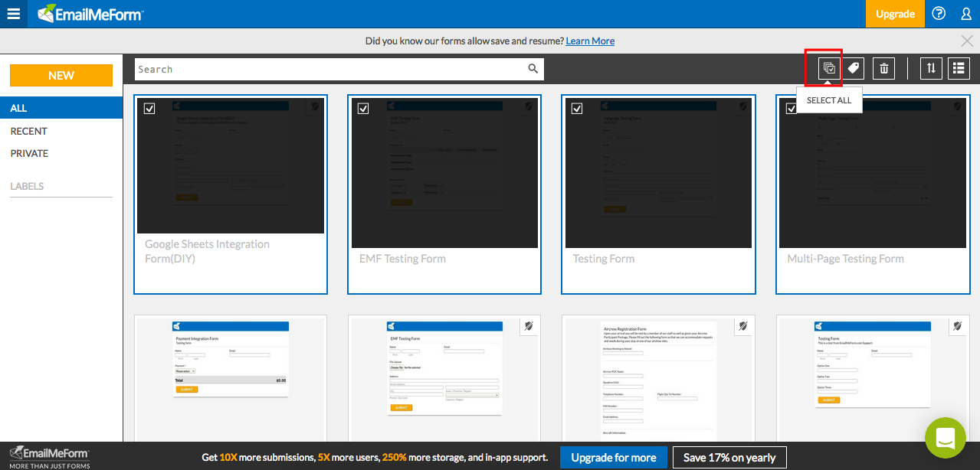Uncheck the selected EMF Testing Form checkbox

pyautogui.click(x=363, y=109)
